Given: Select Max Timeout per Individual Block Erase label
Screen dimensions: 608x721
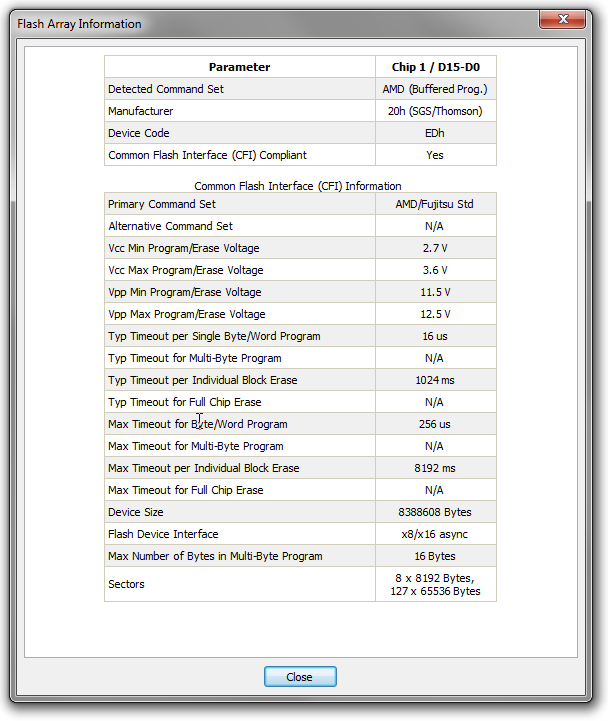Looking at the screenshot, I should coord(203,468).
